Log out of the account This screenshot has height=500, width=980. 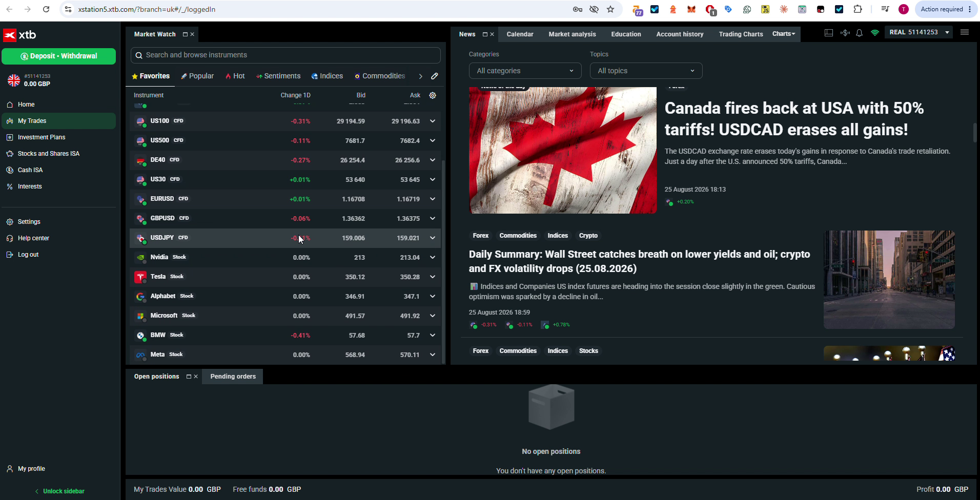tap(28, 255)
